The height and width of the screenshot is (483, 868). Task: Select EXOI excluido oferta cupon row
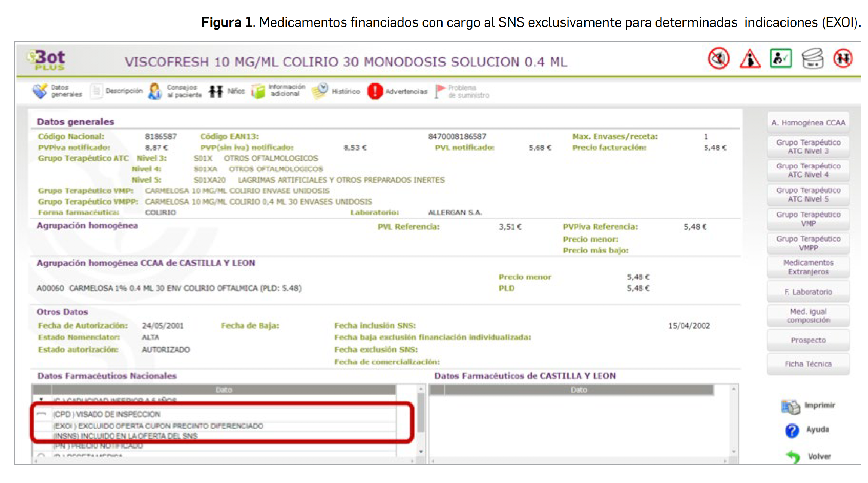pyautogui.click(x=158, y=426)
